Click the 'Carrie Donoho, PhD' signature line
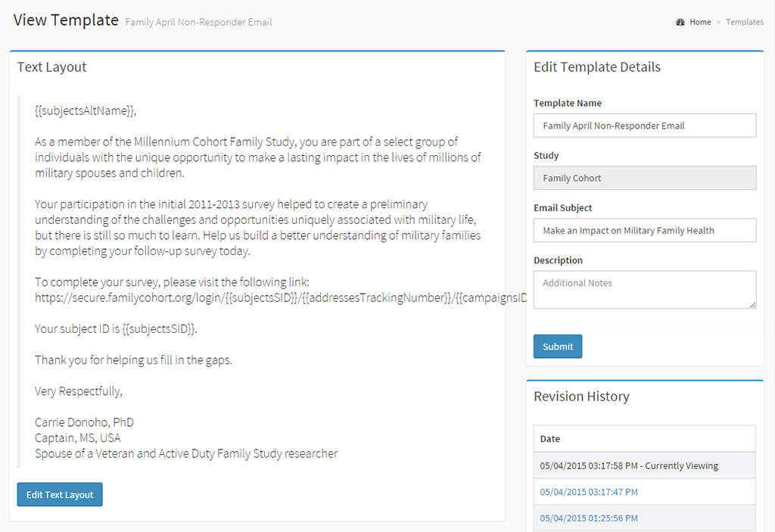The height and width of the screenshot is (532, 775). [x=84, y=422]
